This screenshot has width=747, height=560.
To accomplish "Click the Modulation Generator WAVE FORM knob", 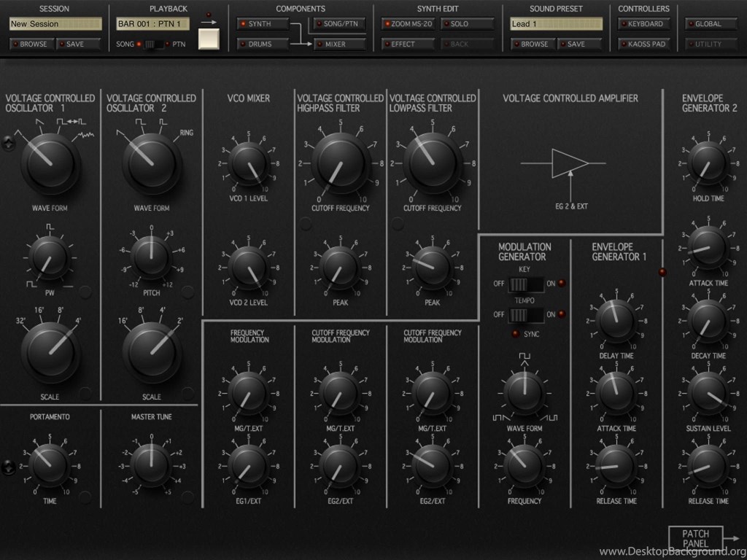I will (x=524, y=393).
